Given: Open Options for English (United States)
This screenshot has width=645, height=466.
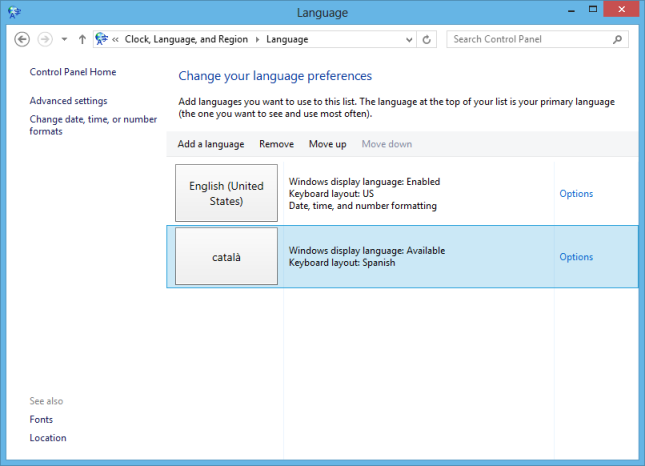Looking at the screenshot, I should click(x=576, y=193).
